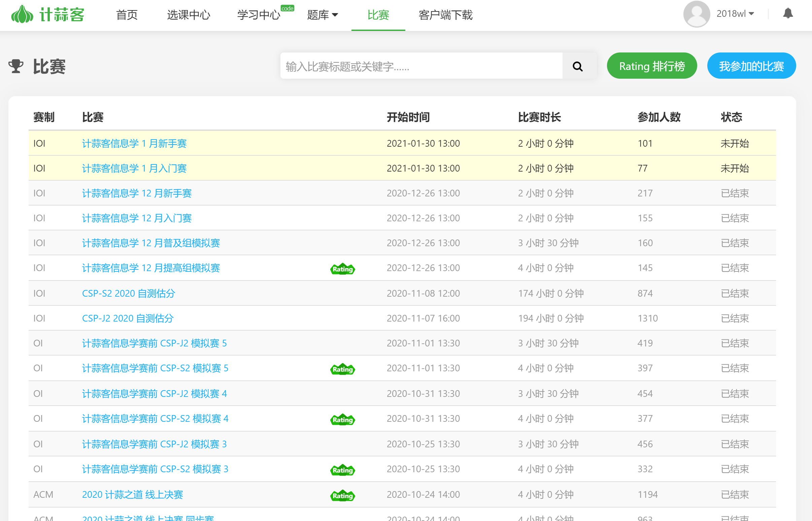
Task: Open 计蒜客信息学 12 月提高组模拟赛 link
Action: pos(151,268)
